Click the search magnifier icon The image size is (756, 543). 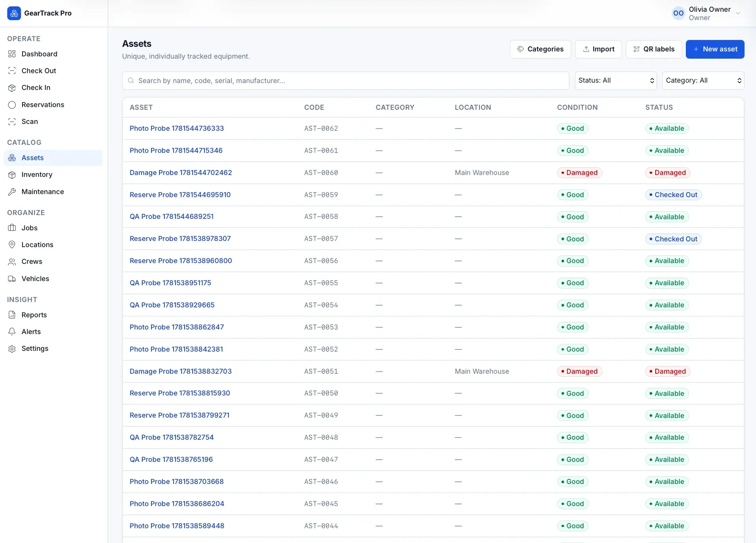(x=131, y=81)
